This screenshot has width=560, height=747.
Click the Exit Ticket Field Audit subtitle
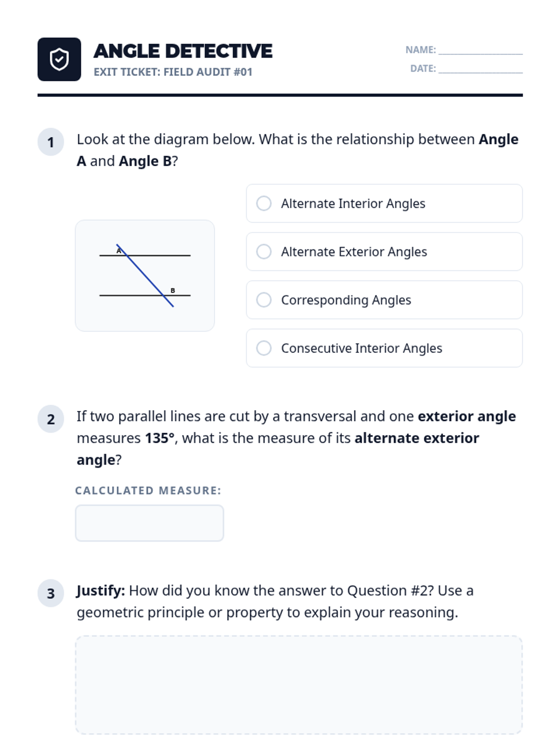(x=173, y=72)
